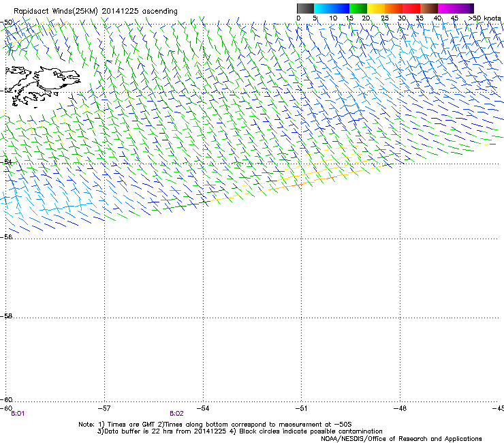The image size is (504, 443).
Task: Click the "-52" latitude axis label
Action: [6, 91]
